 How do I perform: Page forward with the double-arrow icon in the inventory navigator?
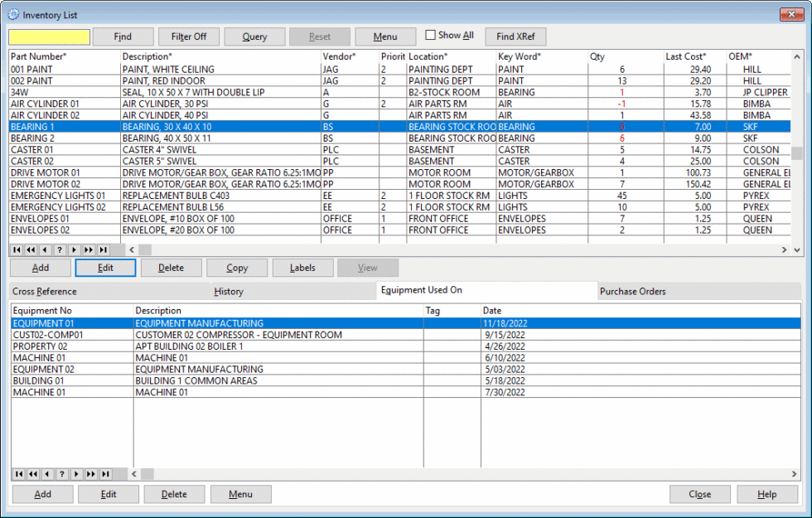pos(88,249)
